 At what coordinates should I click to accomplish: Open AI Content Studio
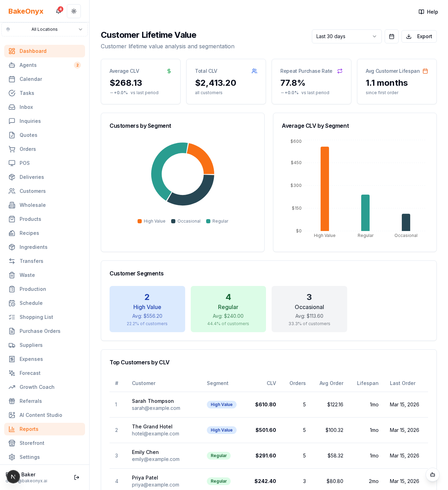[x=44, y=415]
